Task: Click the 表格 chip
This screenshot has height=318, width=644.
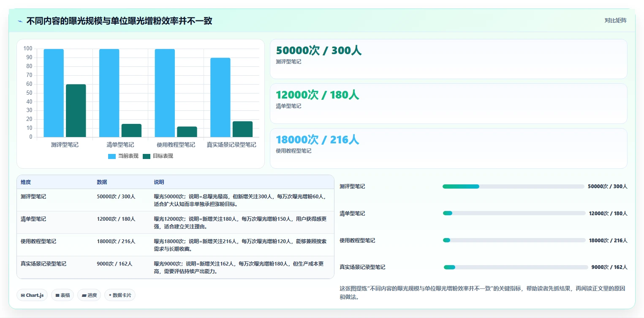Action: pos(62,295)
